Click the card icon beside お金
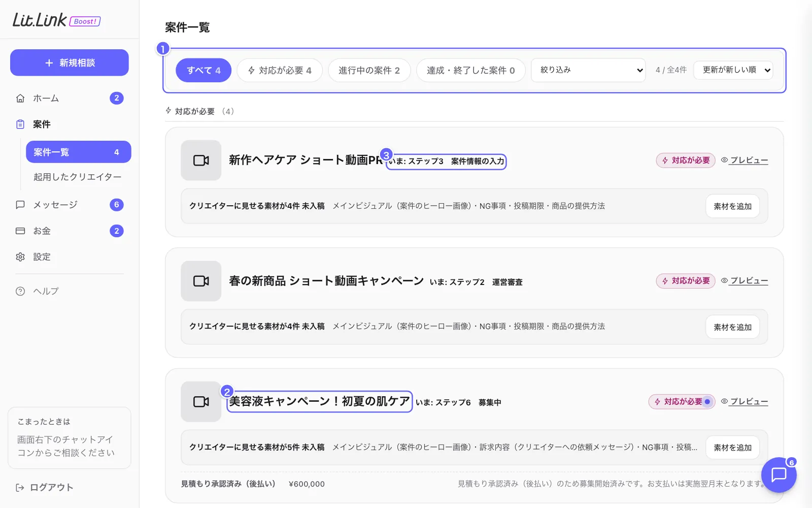Screen dimensions: 812x508 pos(20,231)
